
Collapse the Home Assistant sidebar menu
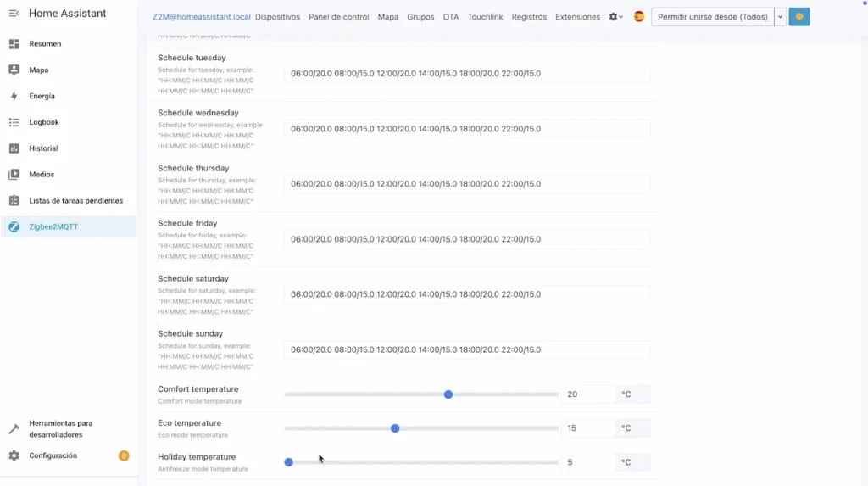(14, 14)
